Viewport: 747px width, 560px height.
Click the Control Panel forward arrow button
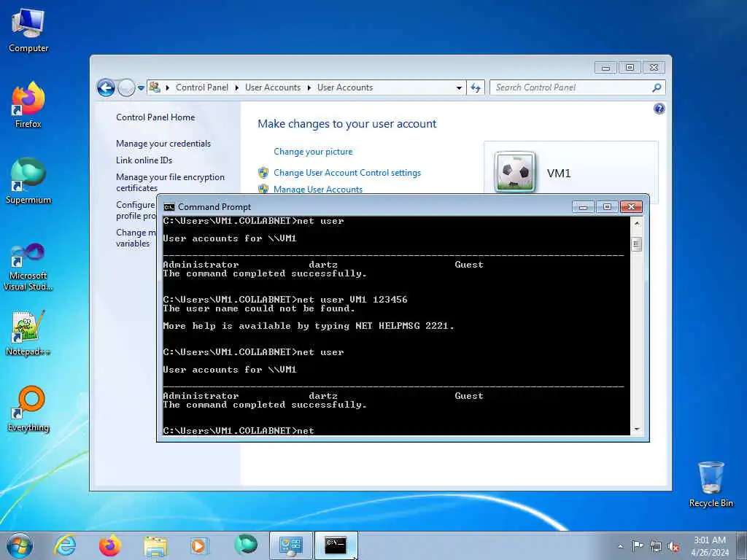(x=126, y=87)
